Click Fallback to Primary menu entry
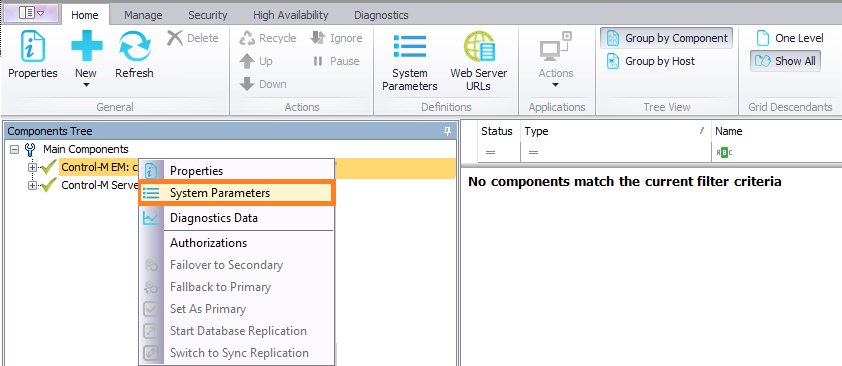This screenshot has height=366, width=842. [x=236, y=287]
